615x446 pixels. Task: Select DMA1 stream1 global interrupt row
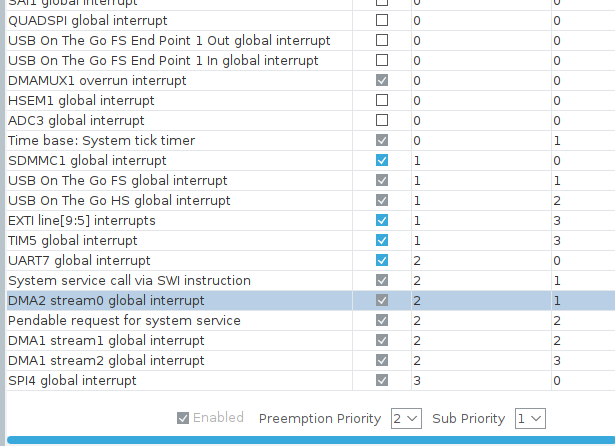point(311,340)
